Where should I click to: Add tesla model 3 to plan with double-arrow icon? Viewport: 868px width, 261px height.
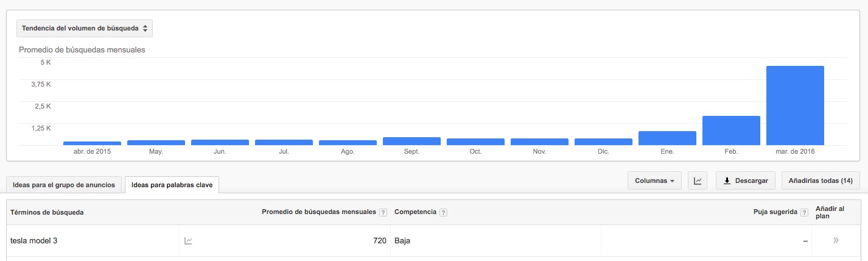pos(836,241)
